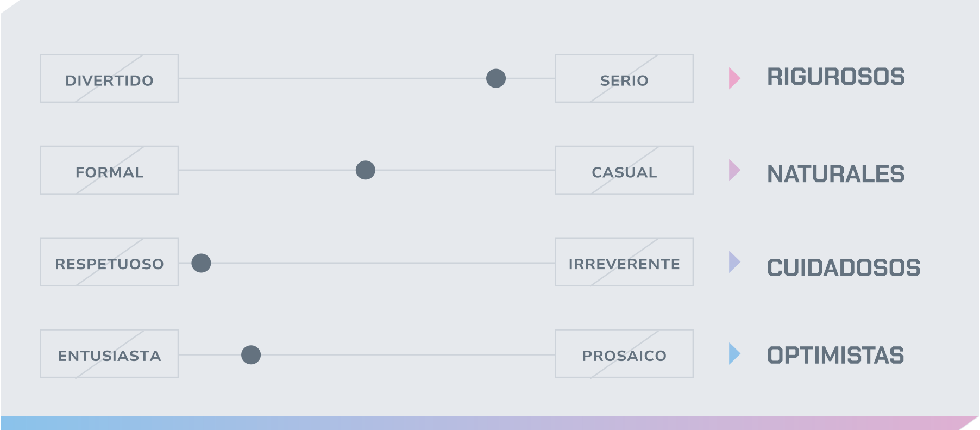This screenshot has width=980, height=430.
Task: Click the Respetuoso–Irreverente slider knob
Action: coord(201,263)
